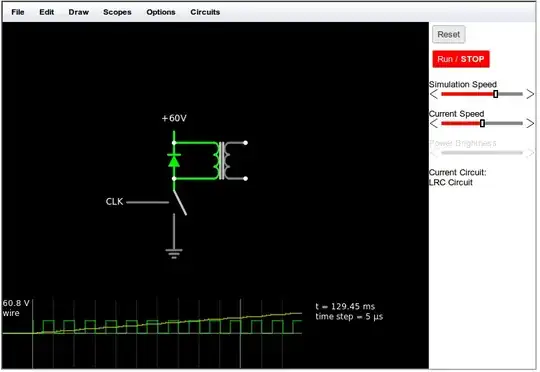
Task: Open the Edit menu
Action: tap(46, 12)
